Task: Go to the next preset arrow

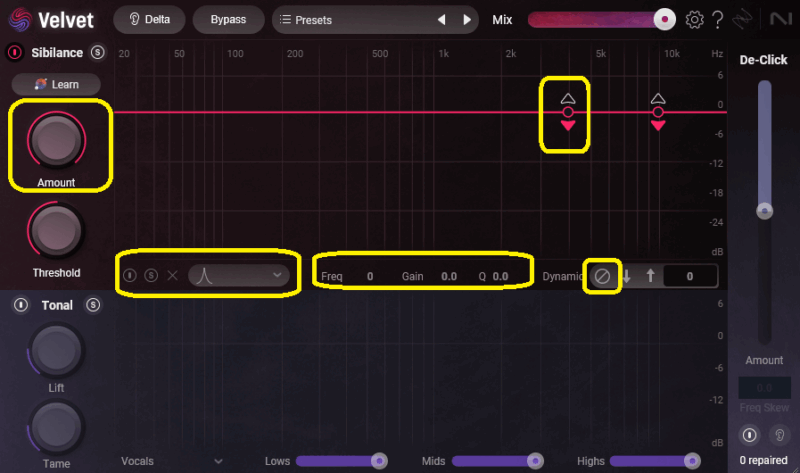Action: [x=466, y=19]
